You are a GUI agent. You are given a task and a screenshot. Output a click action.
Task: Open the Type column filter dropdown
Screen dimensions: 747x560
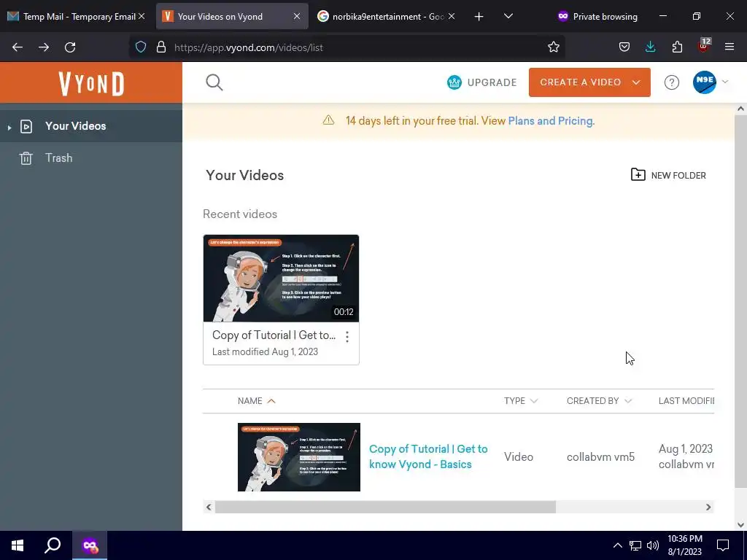coord(534,401)
